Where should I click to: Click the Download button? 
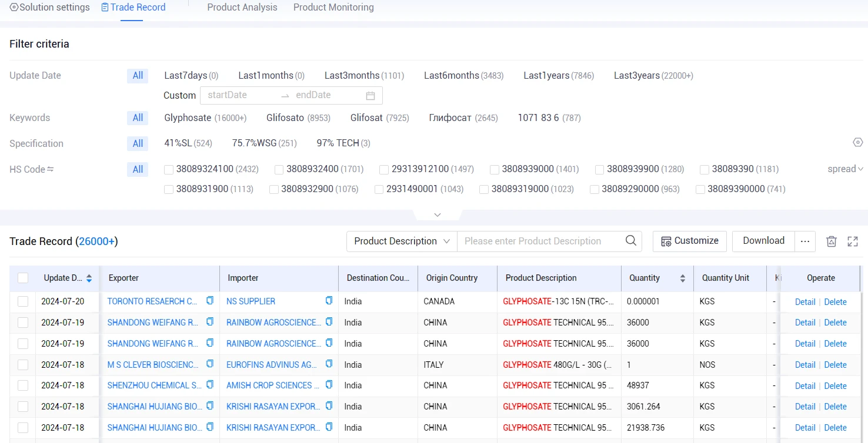click(763, 241)
